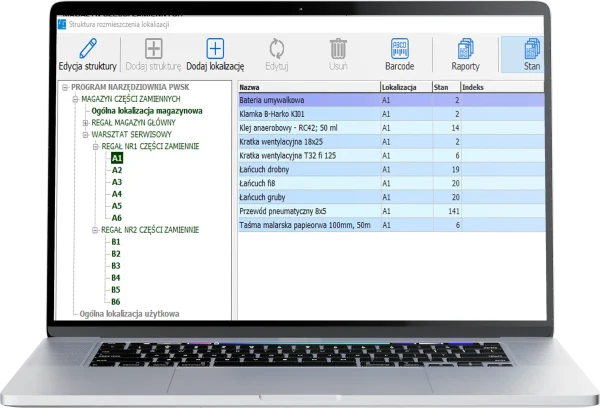
Task: Click the stock value 14 cell
Action: (x=447, y=128)
